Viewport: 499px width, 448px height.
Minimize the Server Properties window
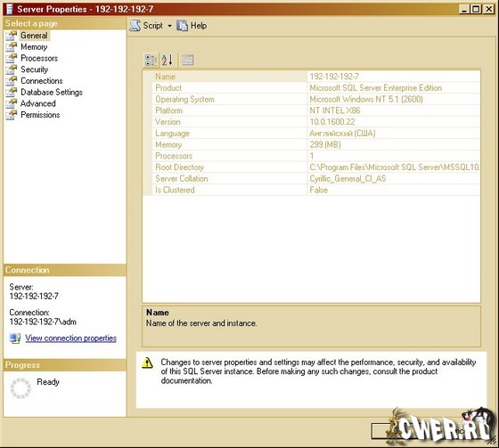click(464, 9)
